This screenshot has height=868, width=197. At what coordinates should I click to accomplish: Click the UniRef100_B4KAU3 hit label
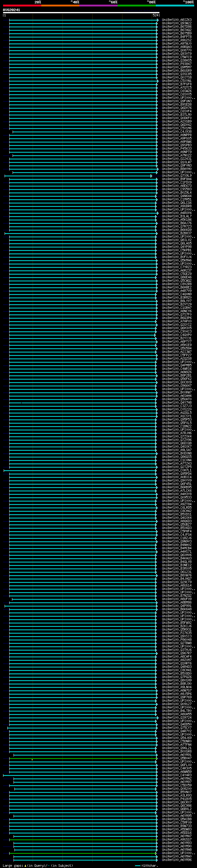pos(177,558)
